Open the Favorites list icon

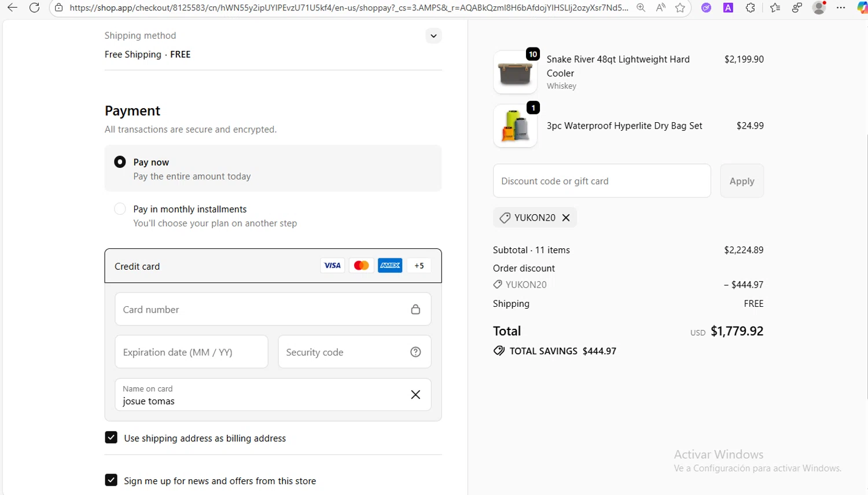click(775, 8)
